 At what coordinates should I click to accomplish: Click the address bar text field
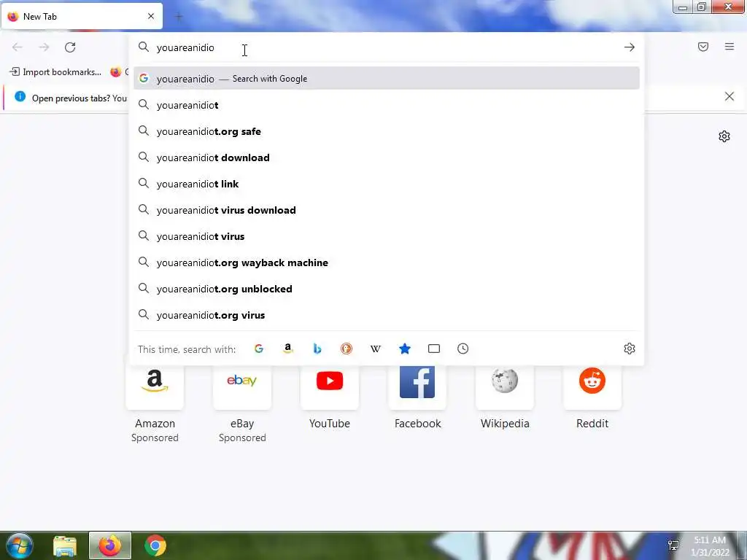[386, 47]
